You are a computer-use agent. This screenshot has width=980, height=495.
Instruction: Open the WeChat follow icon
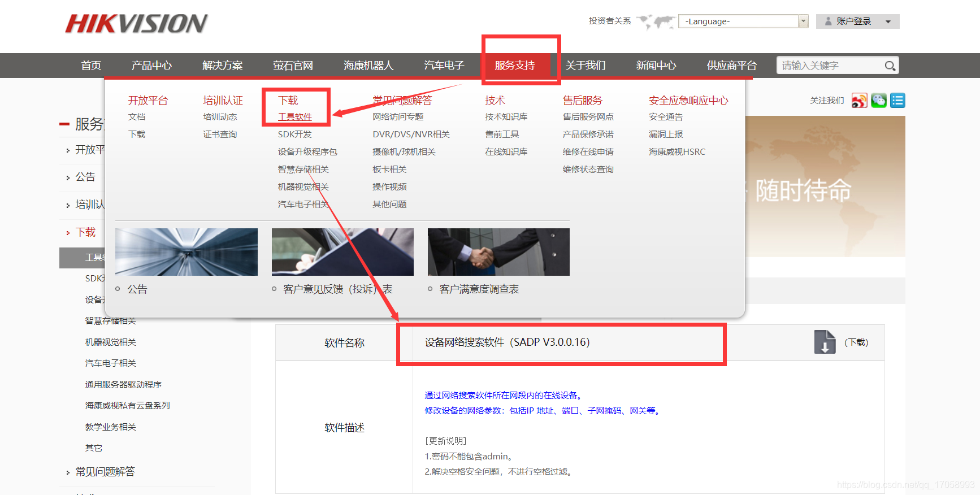coord(878,101)
